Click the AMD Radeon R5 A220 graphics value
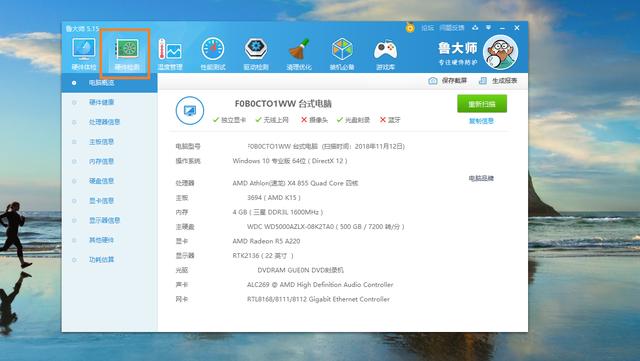Viewport: 640px width, 361px height. point(266,241)
